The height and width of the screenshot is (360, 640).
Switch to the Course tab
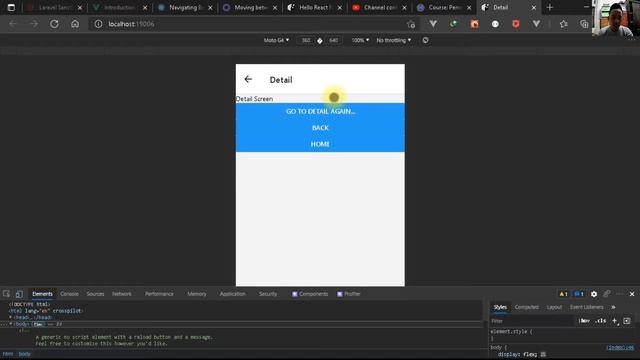(444, 7)
